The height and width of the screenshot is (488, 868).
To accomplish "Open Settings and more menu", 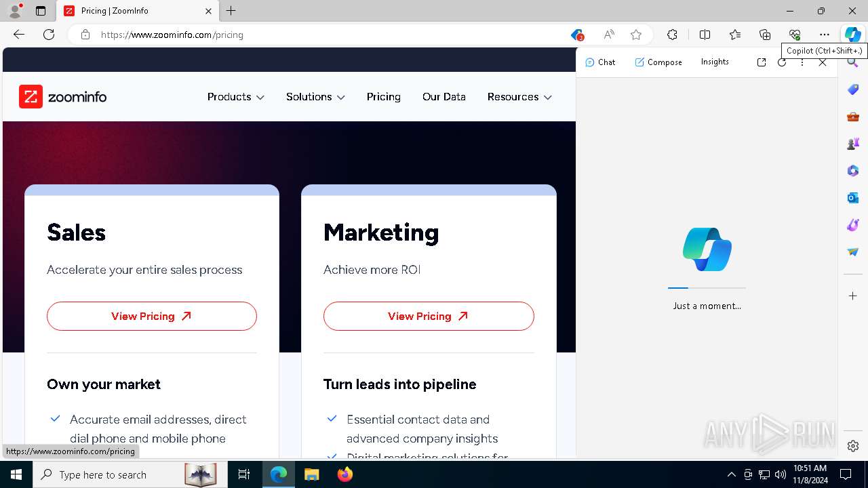I will (825, 35).
